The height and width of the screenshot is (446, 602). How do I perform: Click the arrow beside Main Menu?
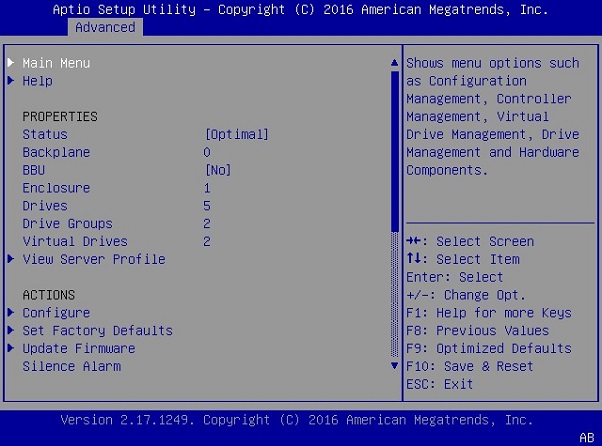coord(11,63)
